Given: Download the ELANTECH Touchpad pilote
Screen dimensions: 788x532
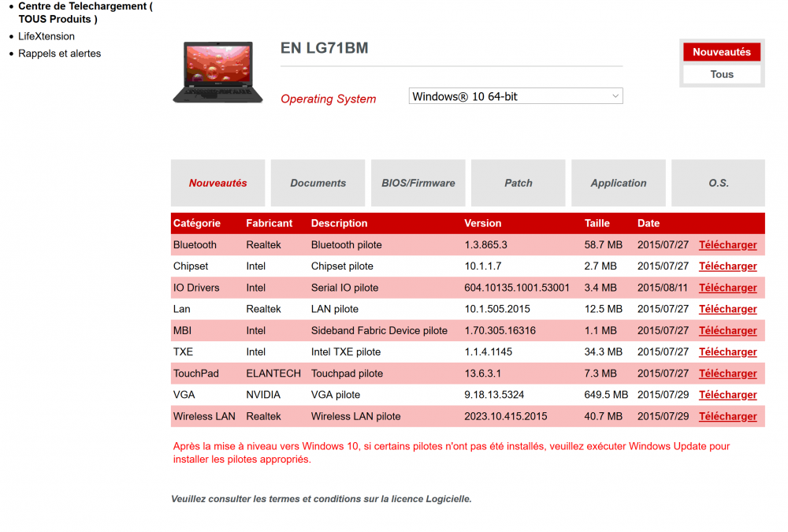Looking at the screenshot, I should click(x=727, y=374).
